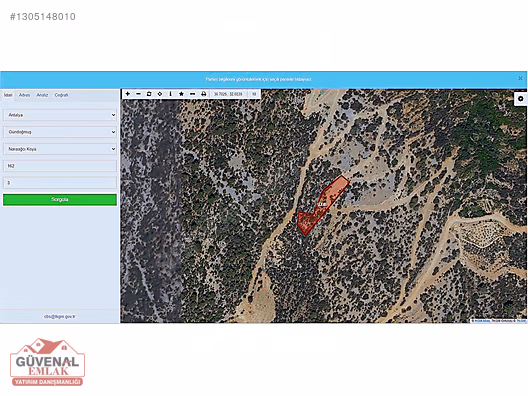The height and width of the screenshot is (396, 528).
Task: Switch to the Analiz tab
Action: [42, 95]
